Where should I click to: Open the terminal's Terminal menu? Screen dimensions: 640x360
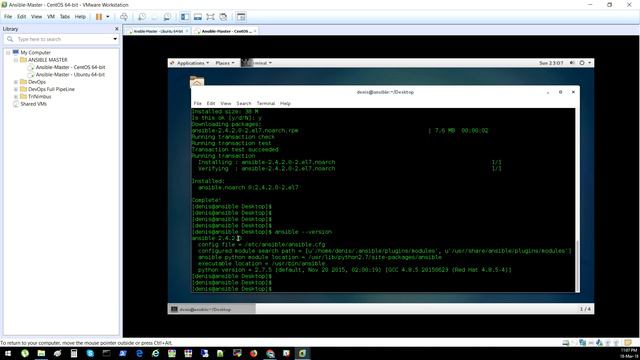[266, 104]
